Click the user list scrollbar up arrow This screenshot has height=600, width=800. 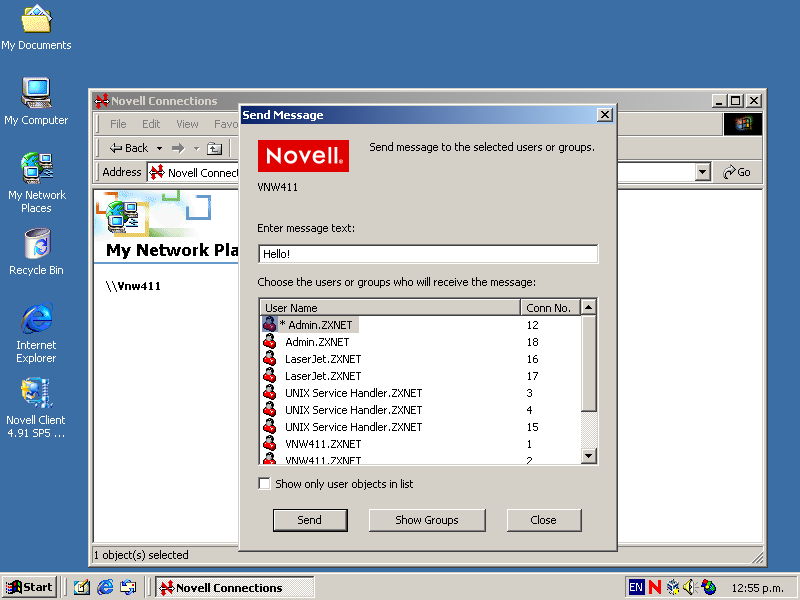(589, 307)
